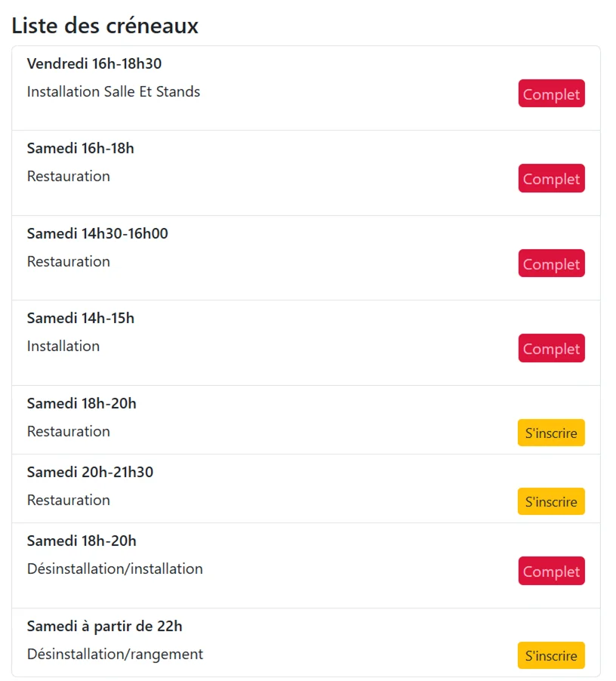The width and height of the screenshot is (616, 681).
Task: Register for Samedi à partir de 22h
Action: click(551, 655)
